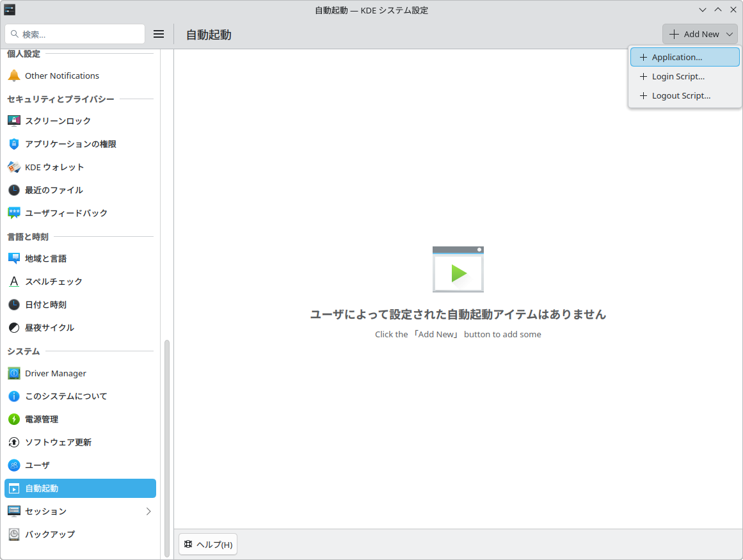
Task: Click the Application... label in menu
Action: point(677,58)
